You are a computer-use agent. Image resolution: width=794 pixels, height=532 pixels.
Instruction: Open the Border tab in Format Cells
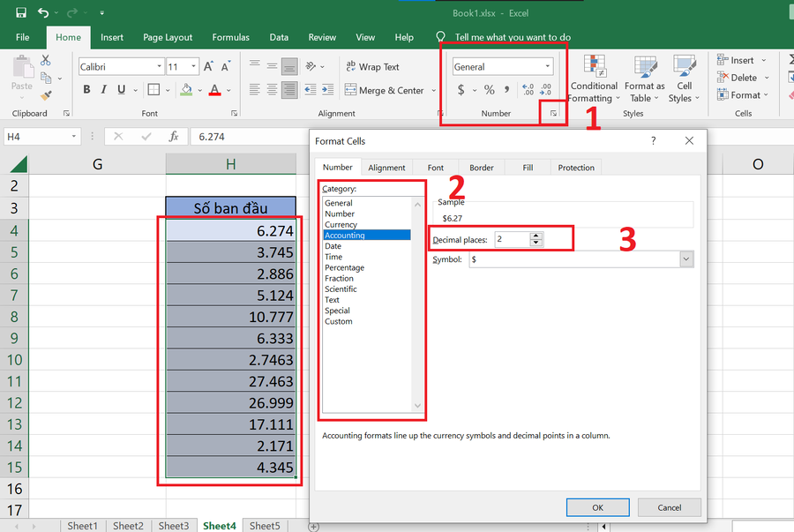click(481, 168)
